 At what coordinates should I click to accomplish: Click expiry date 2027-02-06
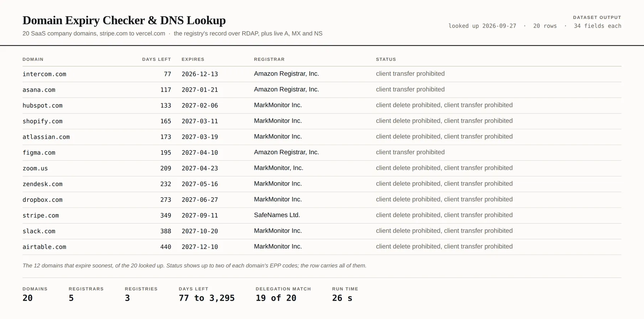pos(200,106)
